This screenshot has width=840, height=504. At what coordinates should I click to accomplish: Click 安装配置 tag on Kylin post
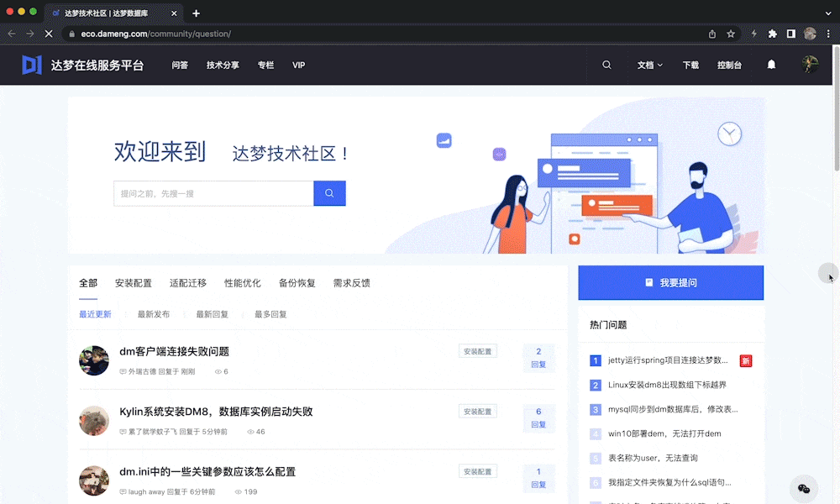click(478, 412)
